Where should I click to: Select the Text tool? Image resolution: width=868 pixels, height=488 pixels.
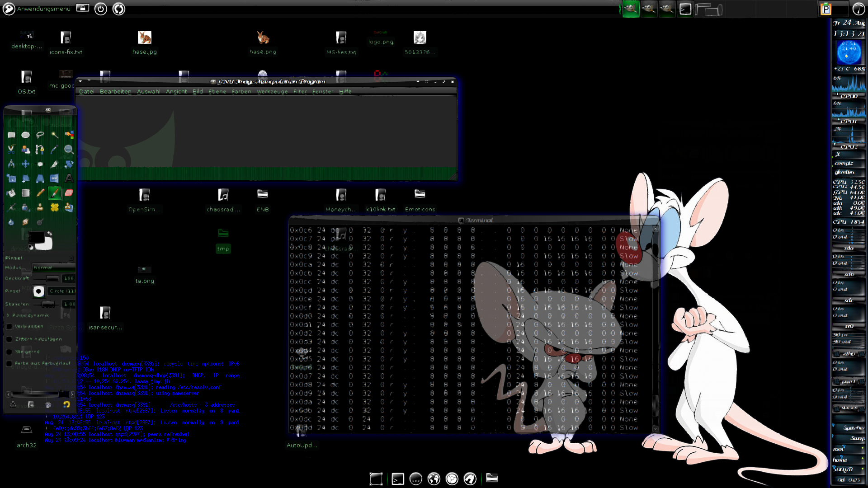69,178
